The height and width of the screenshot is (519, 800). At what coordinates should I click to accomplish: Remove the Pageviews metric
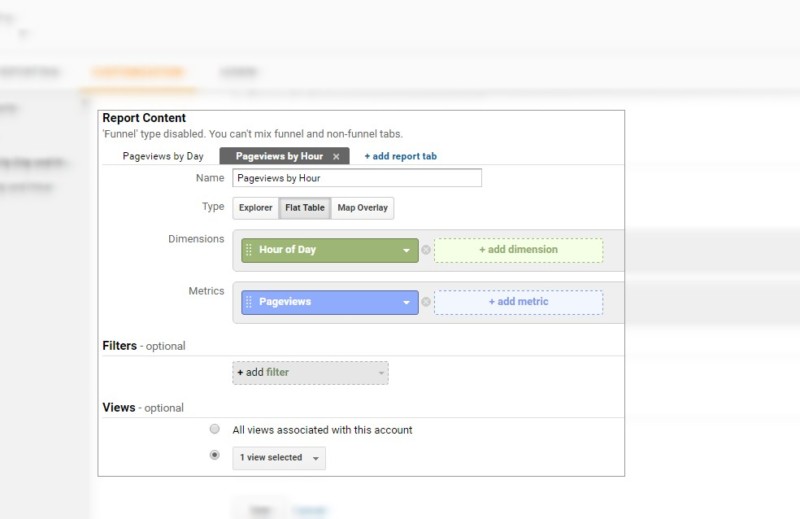pos(426,302)
